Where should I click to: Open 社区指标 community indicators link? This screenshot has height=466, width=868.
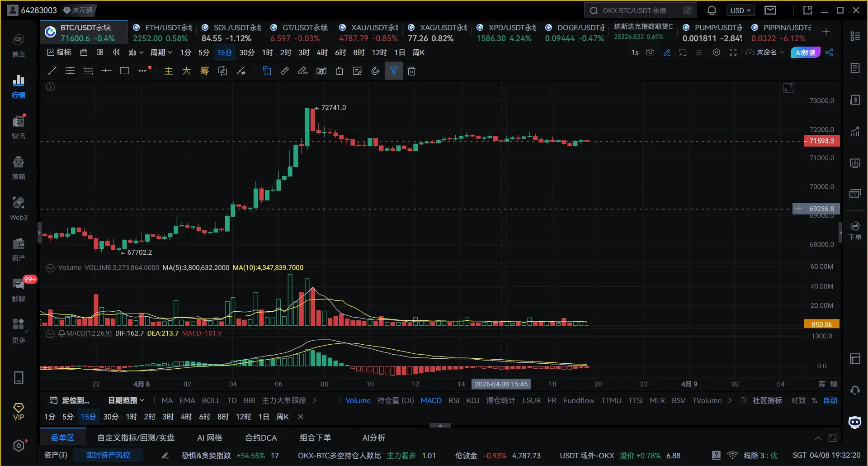point(762,400)
